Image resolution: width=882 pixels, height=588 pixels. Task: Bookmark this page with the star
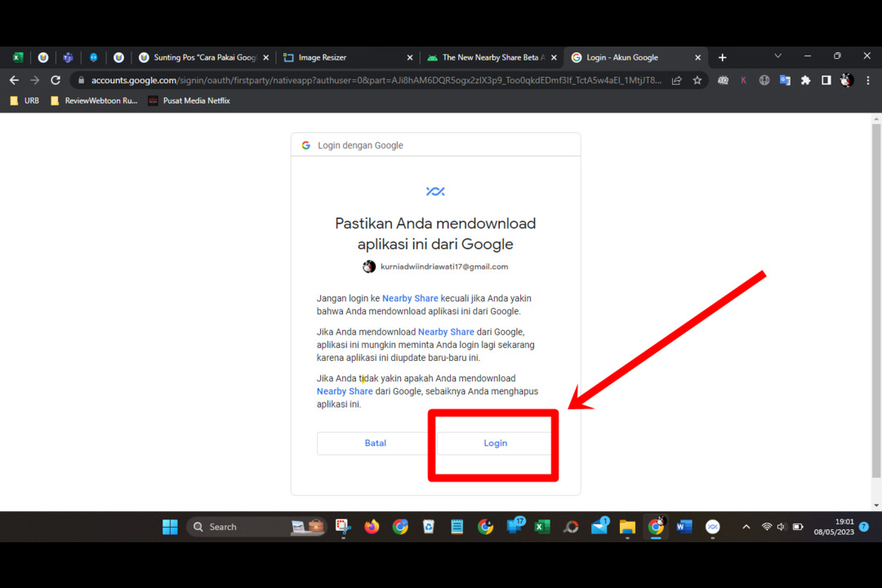point(697,81)
